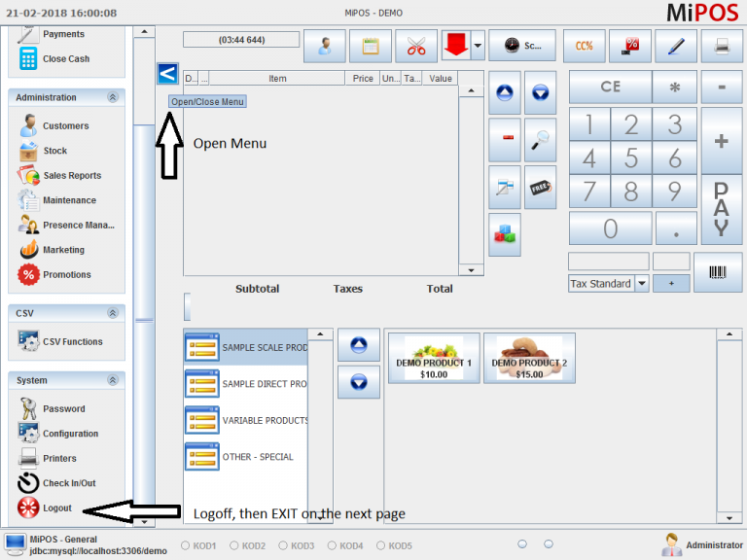Open Printers in System menu

tap(47, 458)
